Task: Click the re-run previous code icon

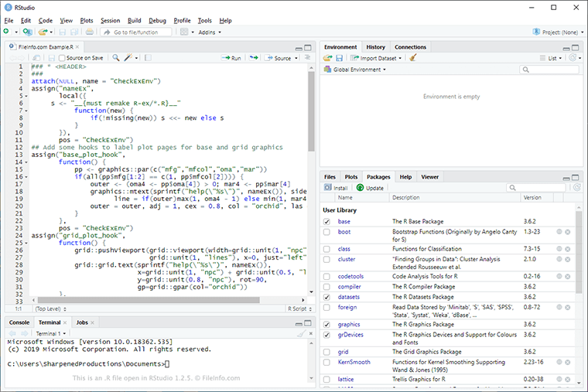Action: [x=255, y=58]
